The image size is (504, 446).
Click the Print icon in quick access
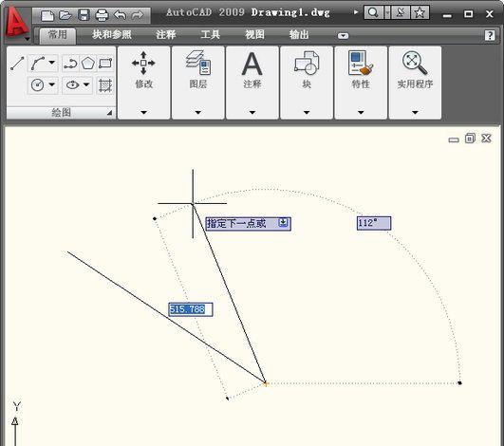coord(102,15)
